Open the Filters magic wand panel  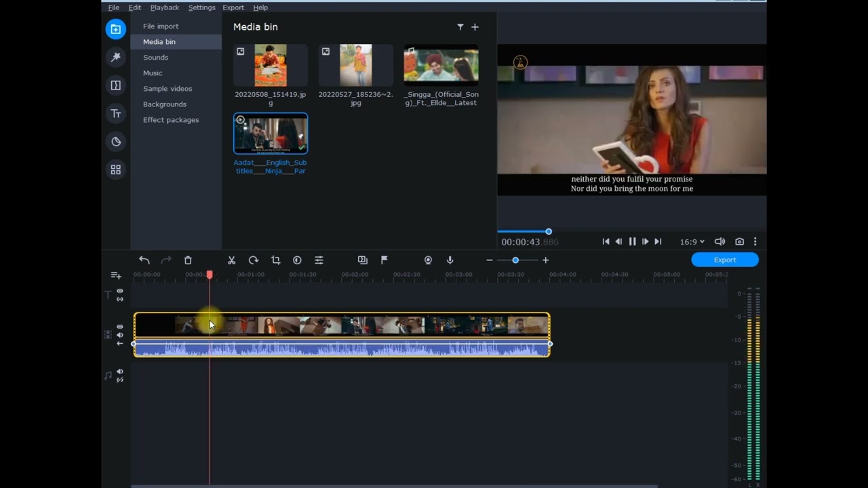point(116,58)
